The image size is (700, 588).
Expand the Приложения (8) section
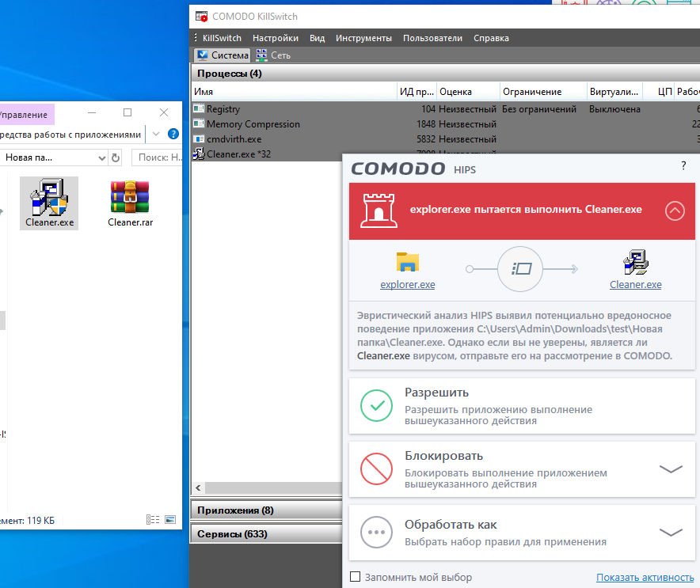click(267, 510)
